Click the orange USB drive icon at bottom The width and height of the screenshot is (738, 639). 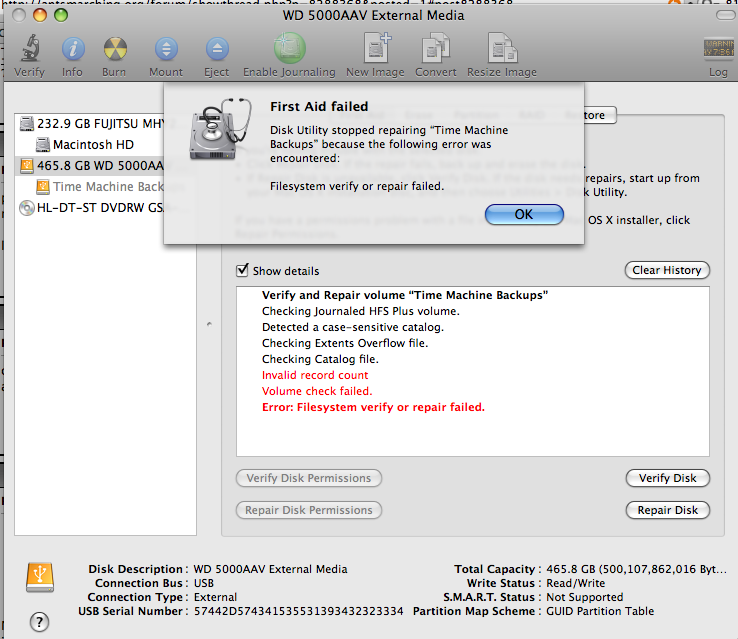pyautogui.click(x=40, y=577)
